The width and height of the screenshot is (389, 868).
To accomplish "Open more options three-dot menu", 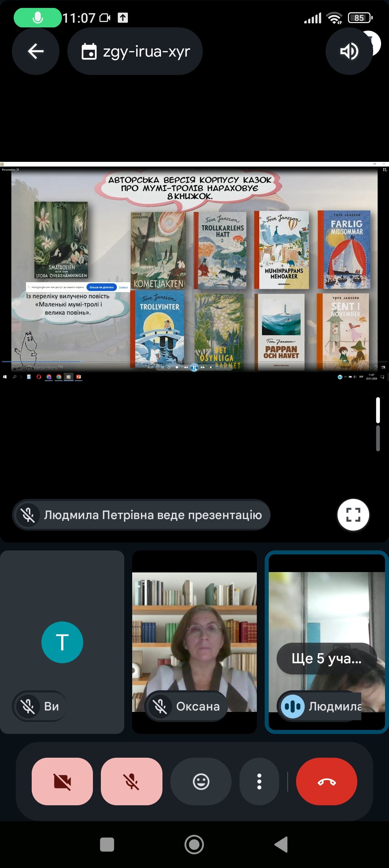I will (259, 781).
